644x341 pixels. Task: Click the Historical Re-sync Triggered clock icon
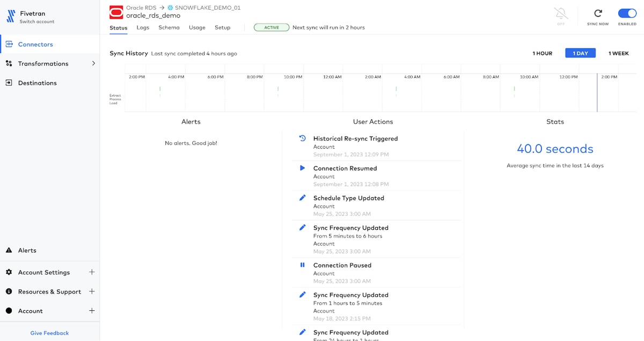[302, 138]
